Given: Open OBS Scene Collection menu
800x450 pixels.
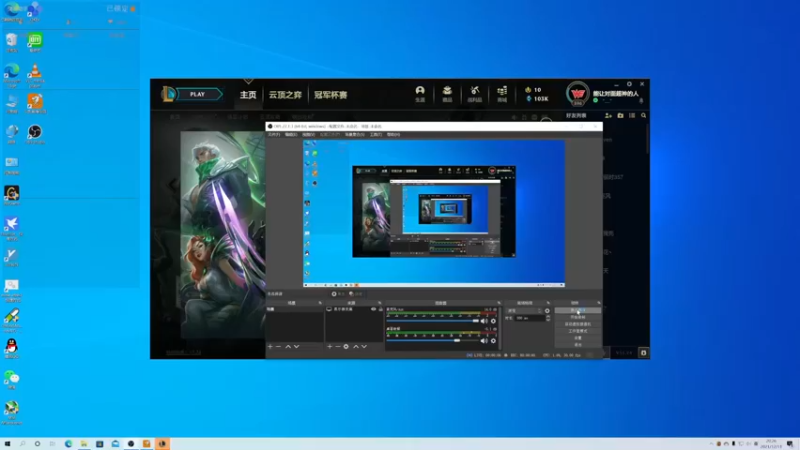Looking at the screenshot, I should (x=355, y=135).
